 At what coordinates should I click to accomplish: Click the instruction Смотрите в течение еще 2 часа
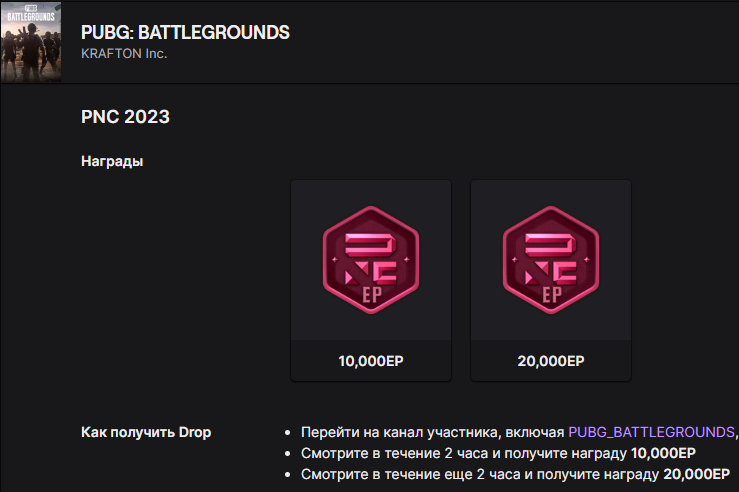click(x=516, y=474)
